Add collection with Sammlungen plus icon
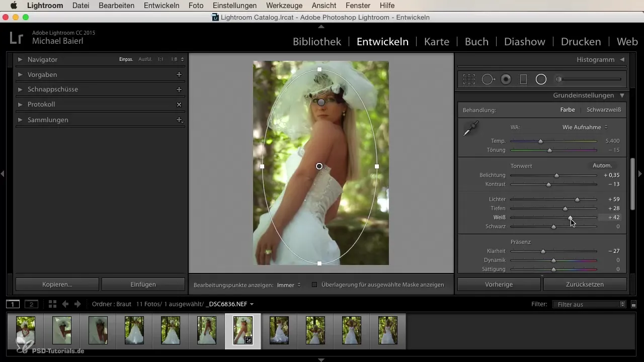Viewport: 644px width, 362px height. tap(179, 120)
